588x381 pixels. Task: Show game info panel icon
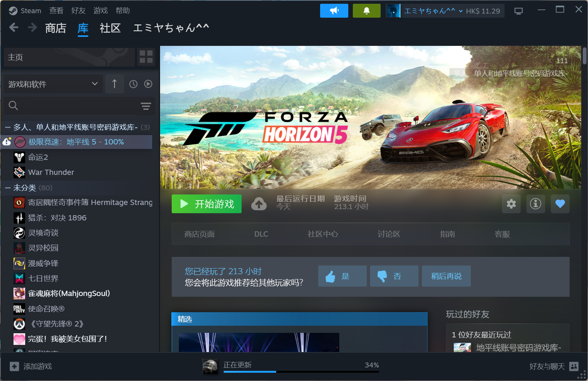click(x=535, y=204)
